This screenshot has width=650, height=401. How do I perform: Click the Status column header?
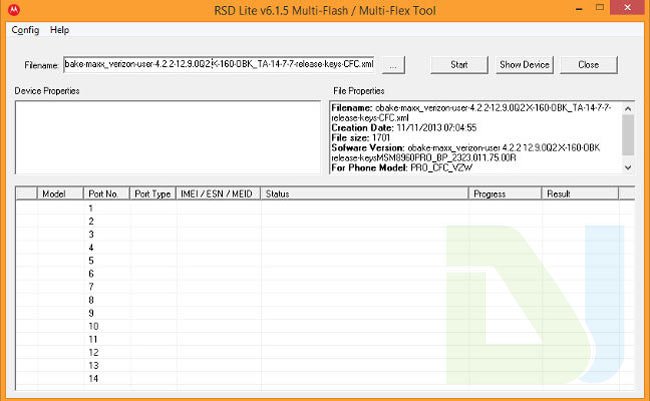(364, 194)
